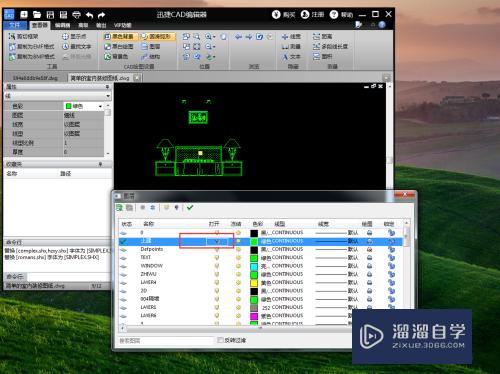Click the Save As icon in quick toolbar
The image size is (500, 374).
(63, 15)
